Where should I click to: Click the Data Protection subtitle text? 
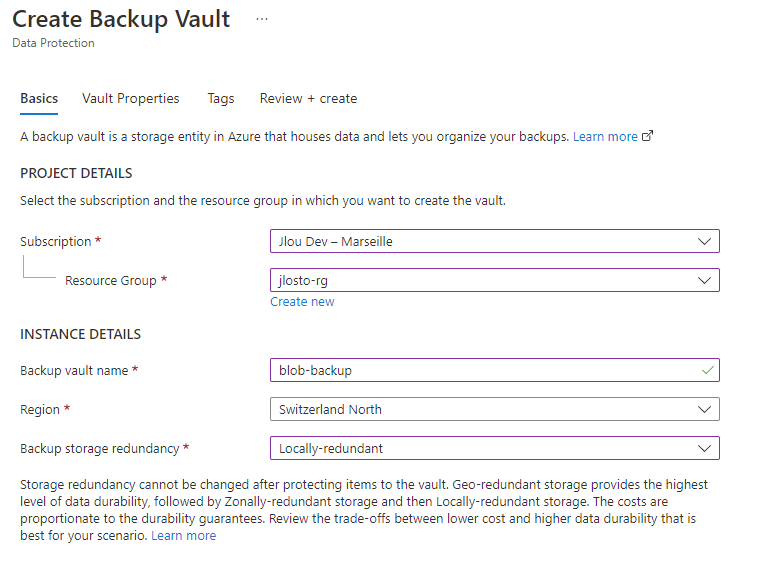point(53,43)
